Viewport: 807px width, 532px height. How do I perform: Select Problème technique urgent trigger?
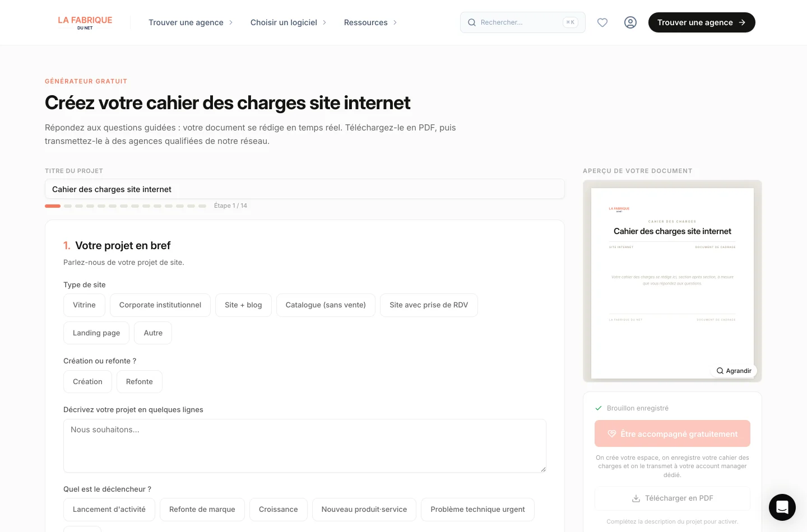[x=477, y=510]
